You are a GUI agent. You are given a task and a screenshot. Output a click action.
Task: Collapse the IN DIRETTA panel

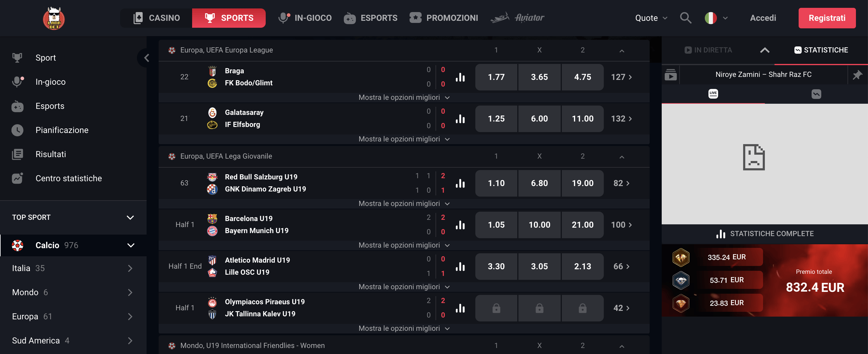(x=765, y=50)
